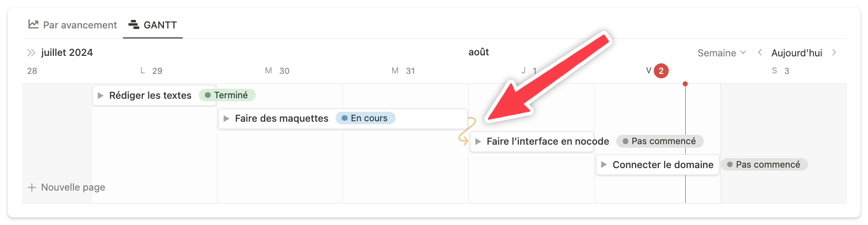The width and height of the screenshot is (868, 225).
Task: Go to previous period with left chevron
Action: click(x=760, y=52)
